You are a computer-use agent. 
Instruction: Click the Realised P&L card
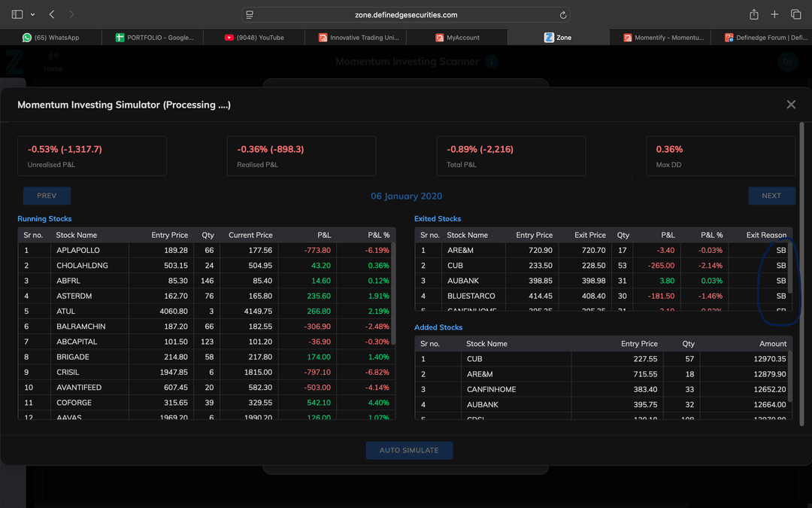[x=301, y=156]
